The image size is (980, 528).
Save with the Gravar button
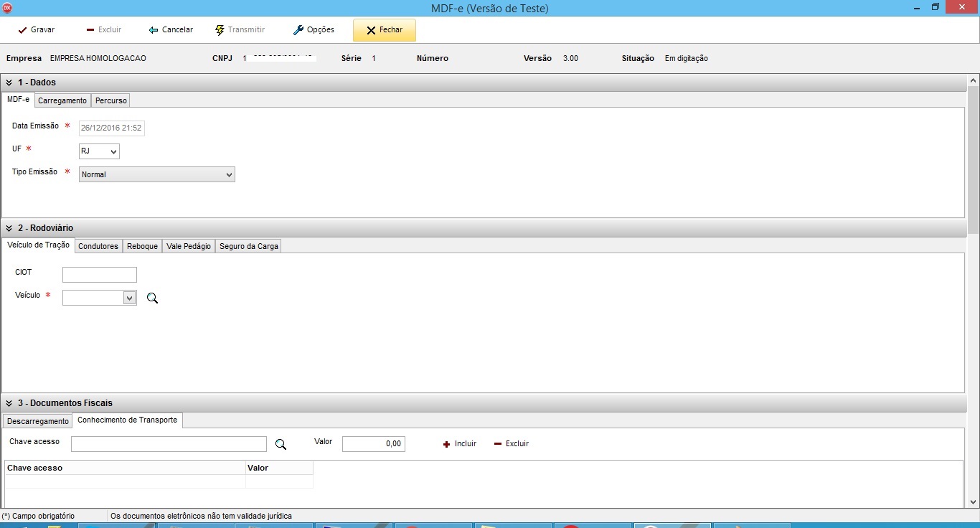[36, 30]
